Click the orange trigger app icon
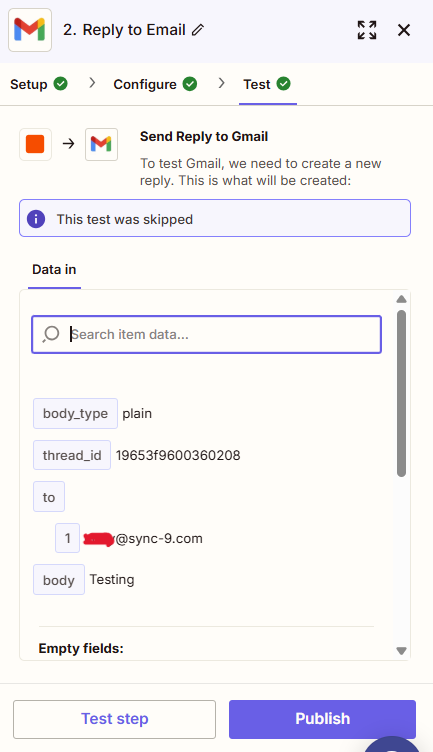Screen dimensions: 433x752 35,144
